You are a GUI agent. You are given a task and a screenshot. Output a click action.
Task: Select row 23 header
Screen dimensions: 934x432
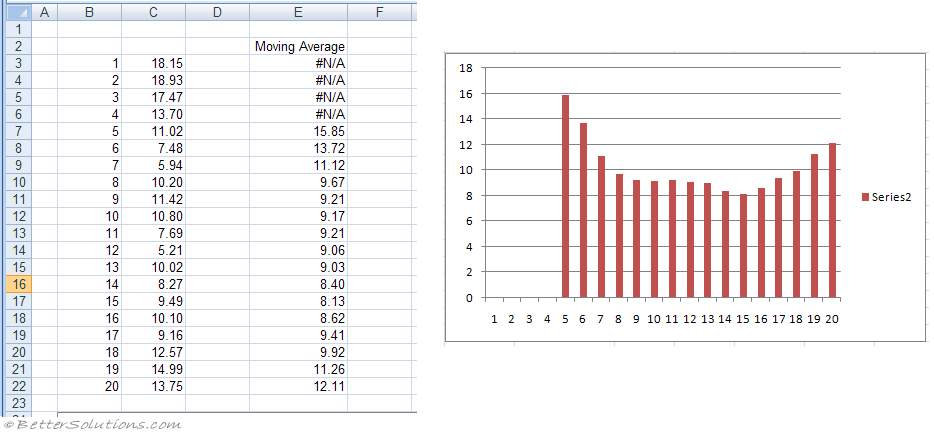coord(19,403)
